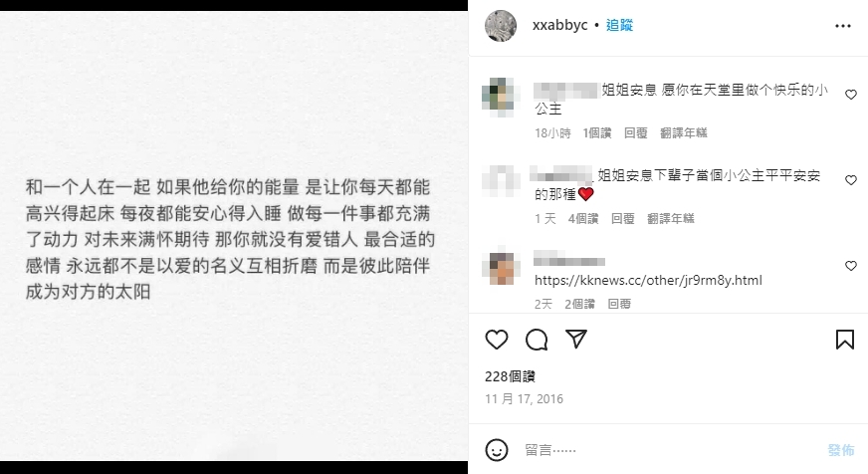Screen dimensions: 868x474
Task: Open the xxabbyc username link
Action: click(x=559, y=26)
